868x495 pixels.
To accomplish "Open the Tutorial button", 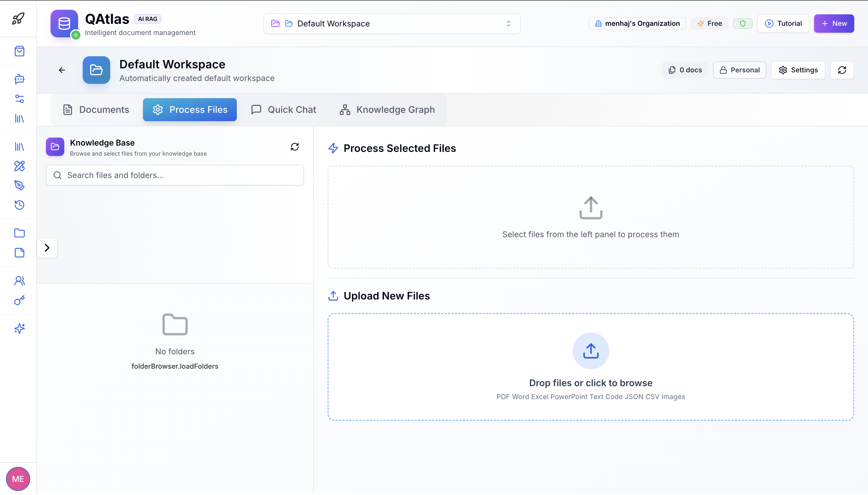I will coord(783,24).
